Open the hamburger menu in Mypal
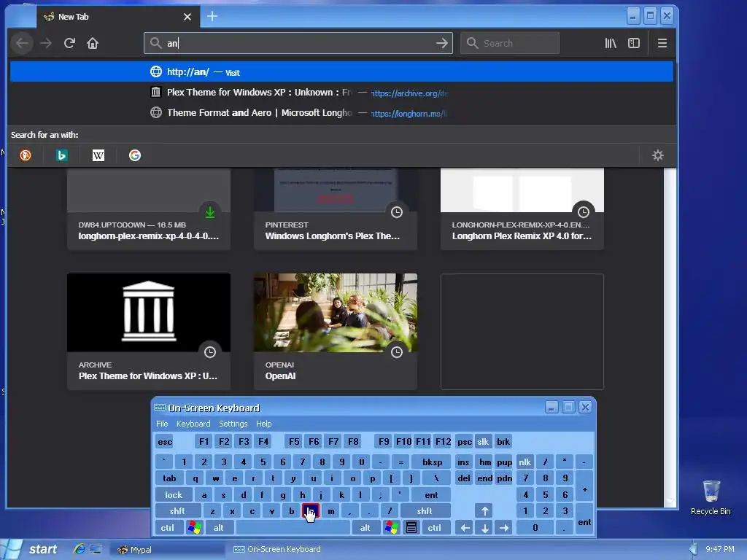747x560 pixels. point(662,43)
